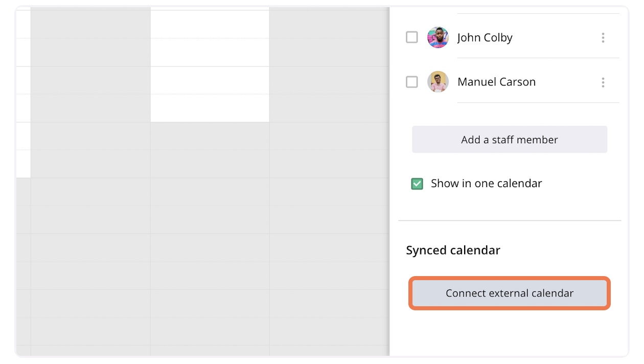Click the third white slot in the middle column
The image size is (644, 364).
[x=210, y=80]
